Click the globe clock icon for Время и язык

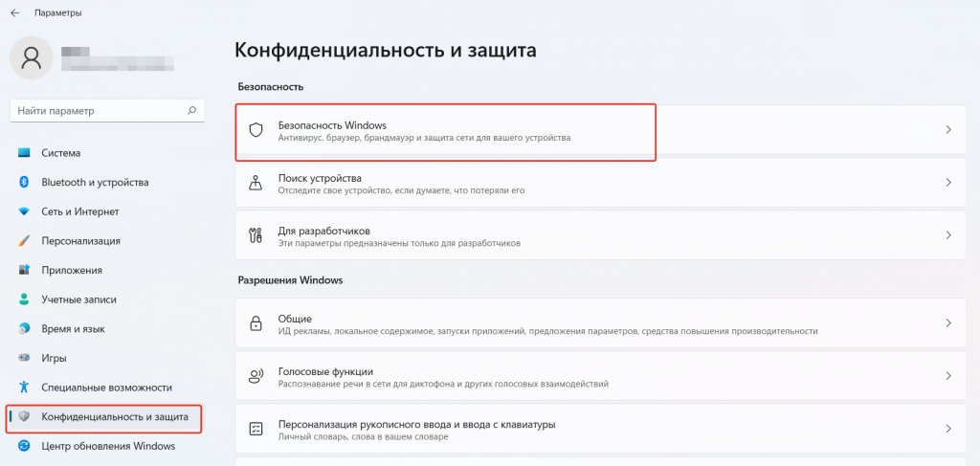24,328
